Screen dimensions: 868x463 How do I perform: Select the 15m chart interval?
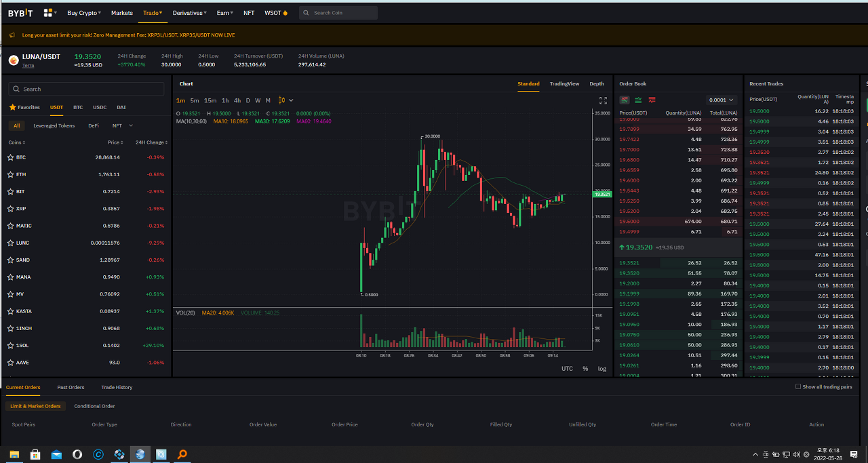(x=210, y=100)
